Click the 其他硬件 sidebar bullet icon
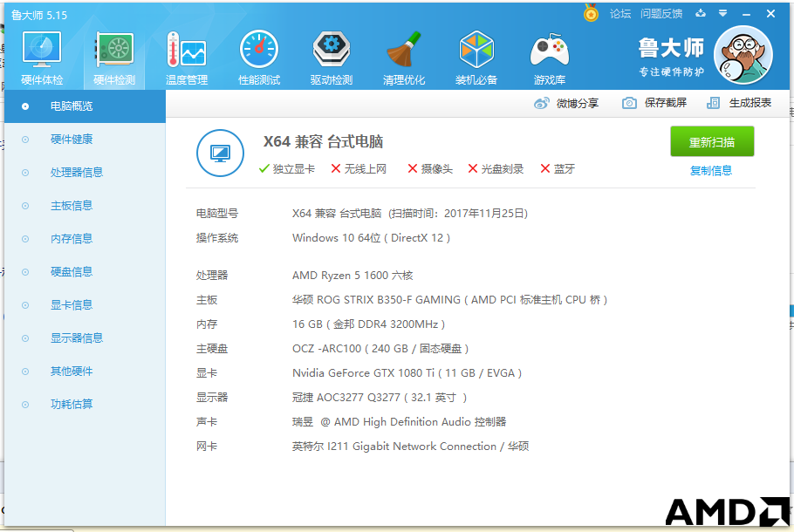Image resolution: width=794 pixels, height=532 pixels. (25, 372)
